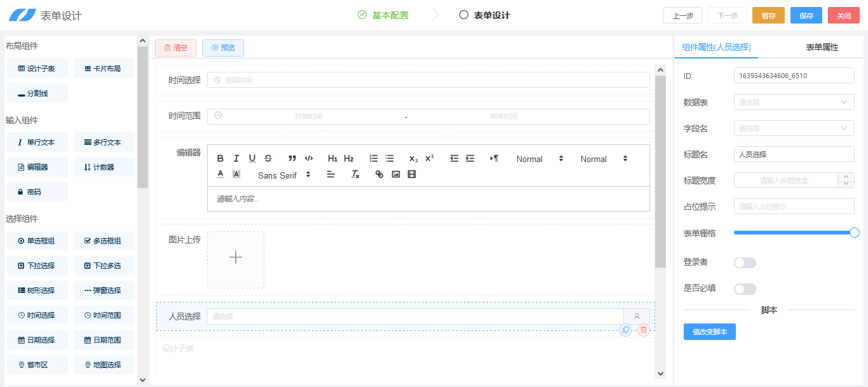
Task: Go to the 基本配置 step
Action: click(383, 15)
